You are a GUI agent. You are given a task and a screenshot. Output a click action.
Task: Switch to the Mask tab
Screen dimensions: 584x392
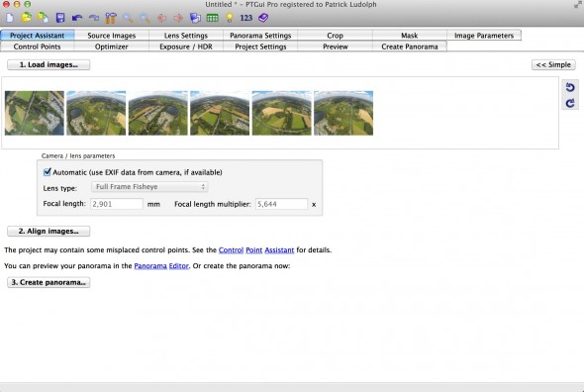tap(410, 36)
